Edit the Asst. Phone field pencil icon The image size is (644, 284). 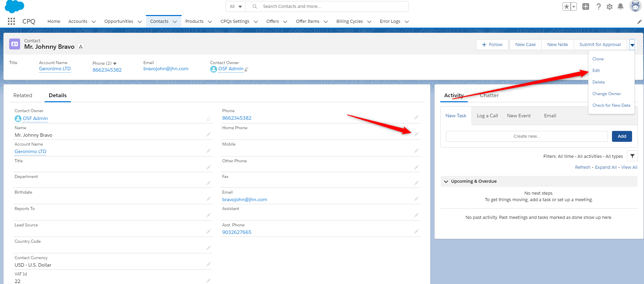click(x=416, y=231)
